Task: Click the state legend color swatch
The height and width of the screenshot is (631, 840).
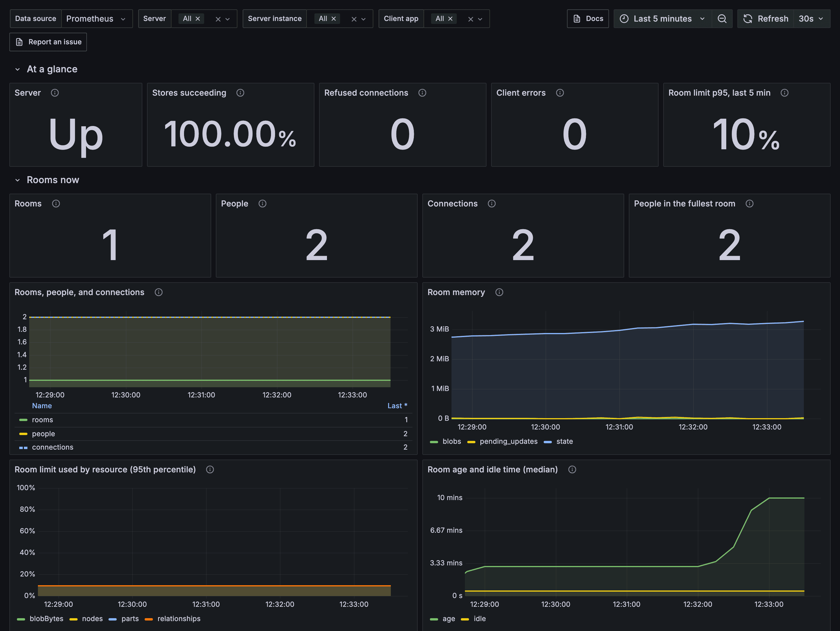Action: point(547,442)
